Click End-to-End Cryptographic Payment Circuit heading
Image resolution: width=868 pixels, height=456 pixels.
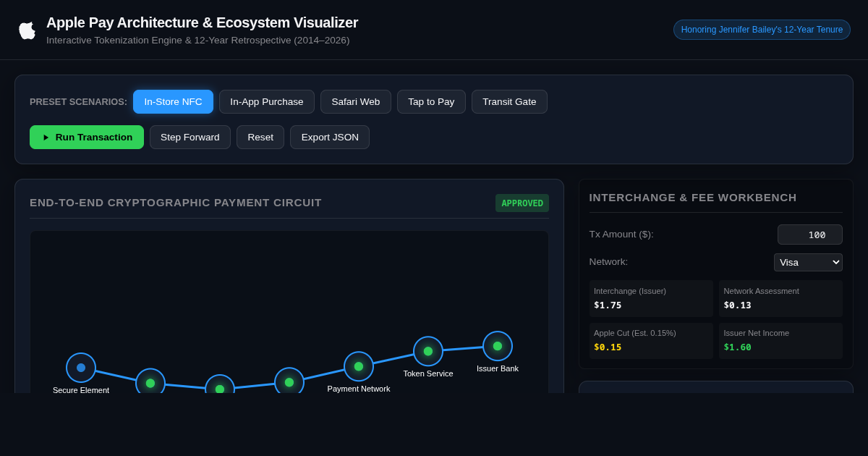point(176,203)
